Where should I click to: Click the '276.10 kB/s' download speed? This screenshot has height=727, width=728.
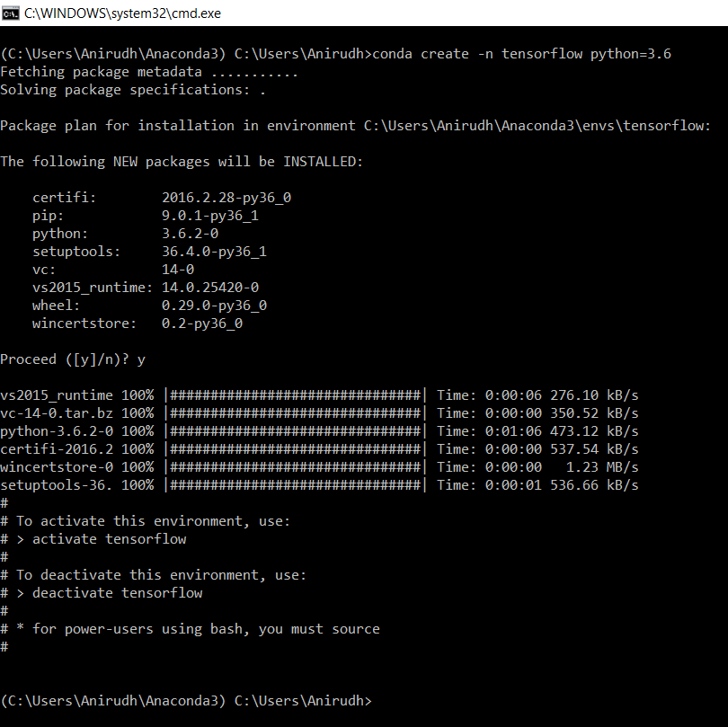(594, 395)
